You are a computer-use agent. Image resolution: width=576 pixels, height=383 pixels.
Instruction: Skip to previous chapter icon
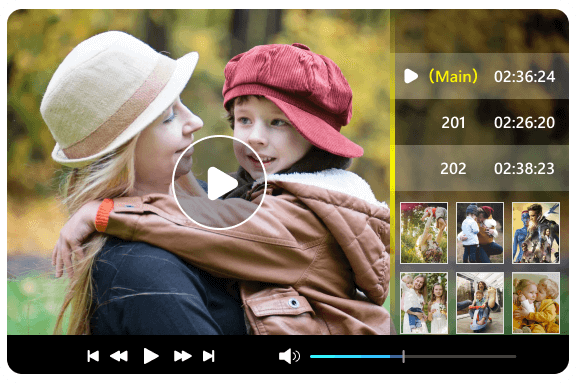(93, 356)
